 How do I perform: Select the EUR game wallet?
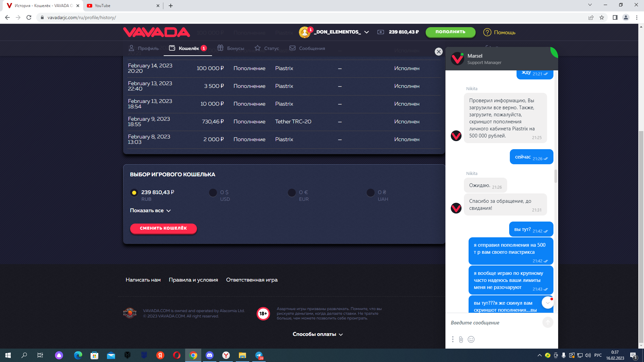292,193
